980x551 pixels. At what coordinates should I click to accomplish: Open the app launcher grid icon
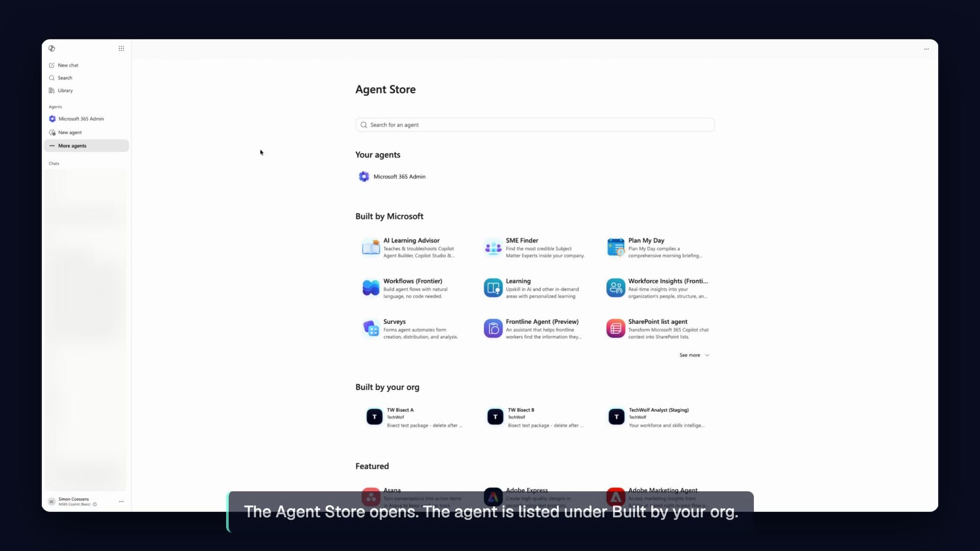point(121,48)
